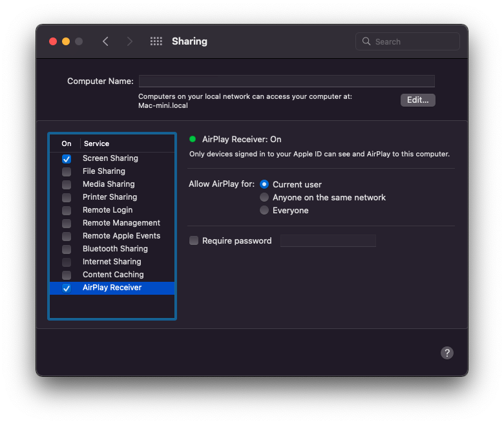Focus the Search field
This screenshot has height=424, width=504.
[x=414, y=41]
